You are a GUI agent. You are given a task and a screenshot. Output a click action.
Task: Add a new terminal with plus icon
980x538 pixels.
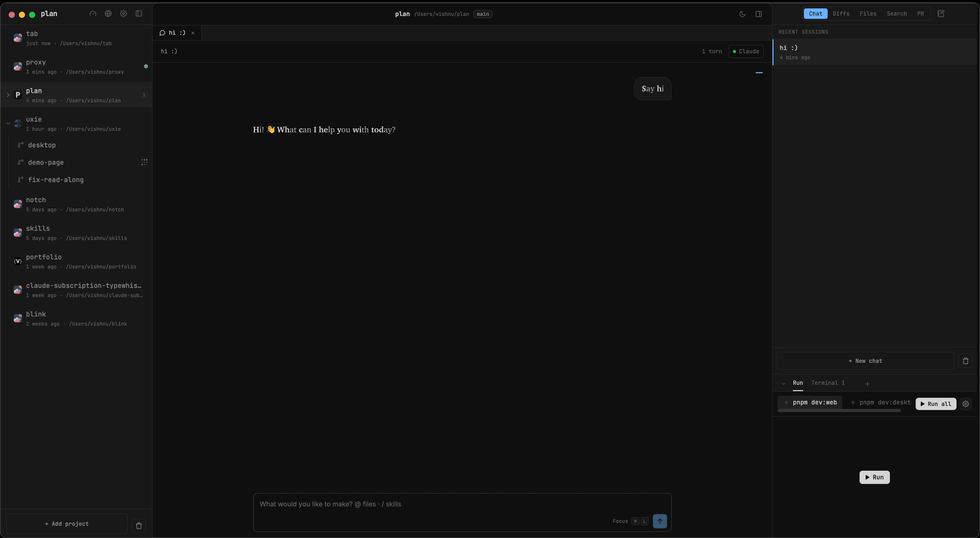click(867, 384)
